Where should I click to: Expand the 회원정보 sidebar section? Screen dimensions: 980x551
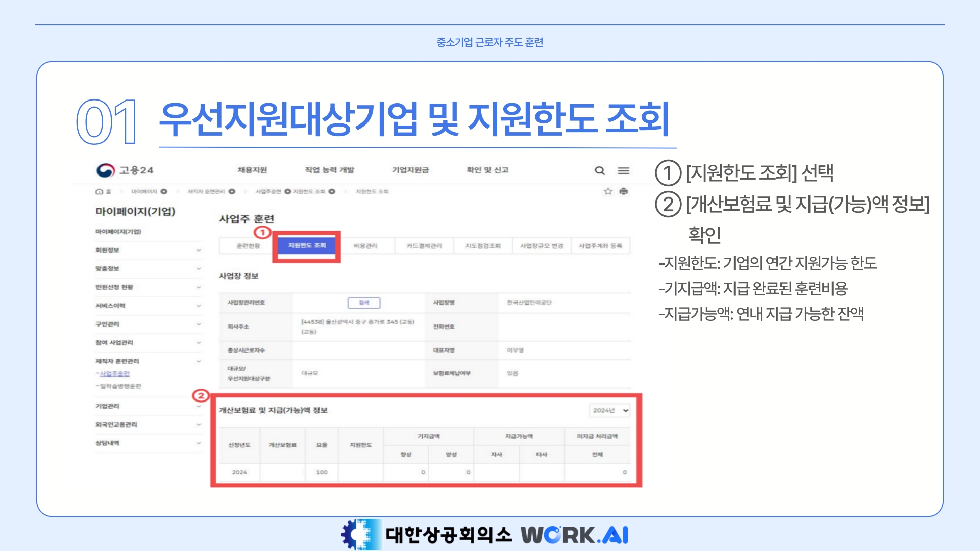(199, 250)
